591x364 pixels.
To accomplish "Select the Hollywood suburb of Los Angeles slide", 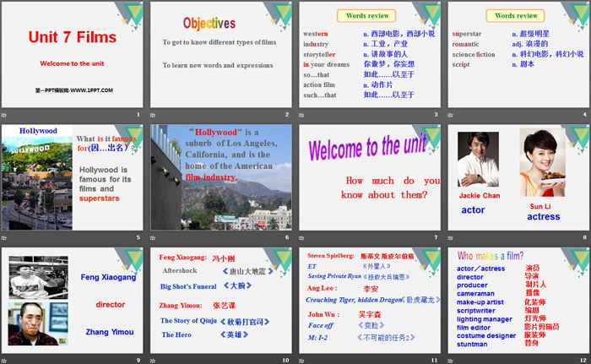I will coord(221,177).
